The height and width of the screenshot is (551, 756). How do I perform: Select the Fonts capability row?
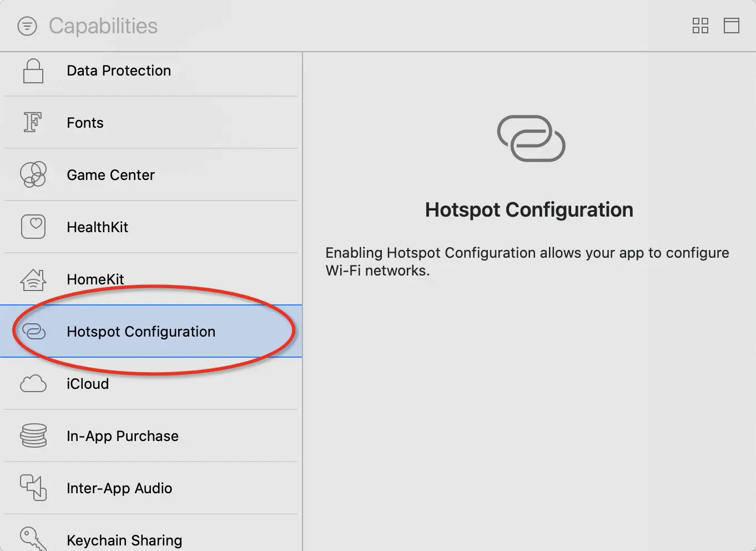tap(85, 123)
